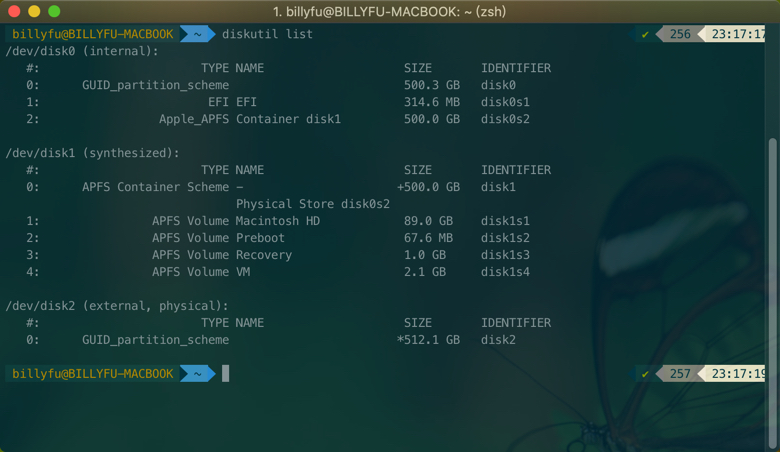
Task: Click the checkmark status icon beside 256
Action: click(645, 34)
